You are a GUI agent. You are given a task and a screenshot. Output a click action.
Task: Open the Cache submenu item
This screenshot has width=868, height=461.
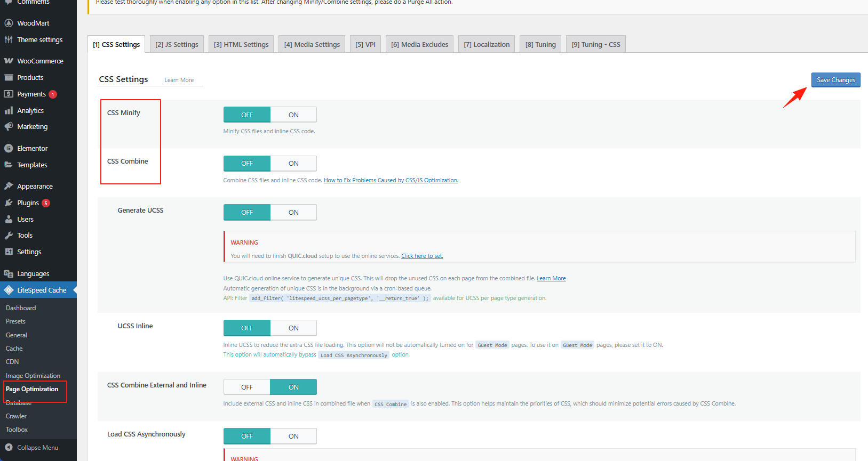[x=14, y=349]
